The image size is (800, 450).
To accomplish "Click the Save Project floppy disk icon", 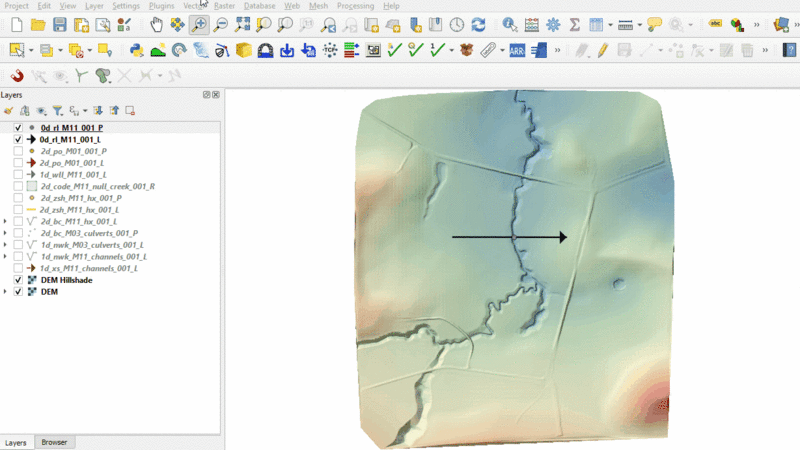I will [60, 24].
